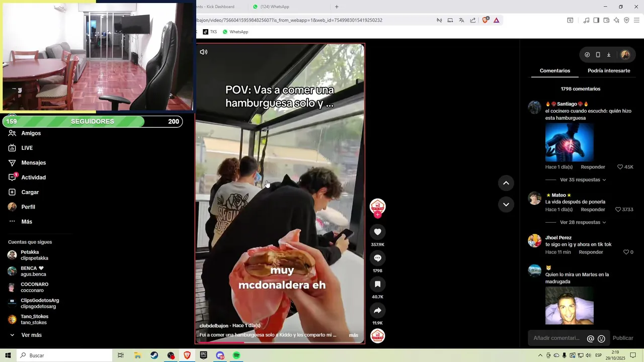
Task: Toggle Brave sidebar panel icon
Action: click(596, 20)
